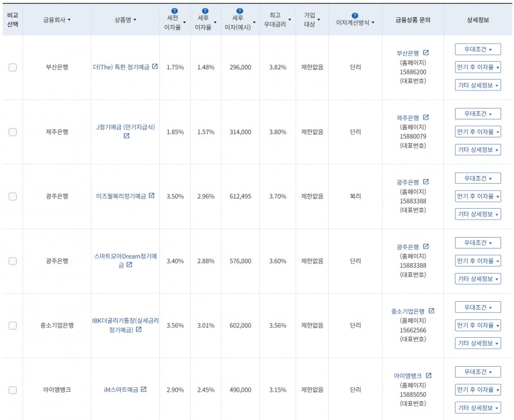Click external icon by 광주은행 homepage, 미즈월복리 row
This screenshot has height=420, width=514.
pos(426,182)
